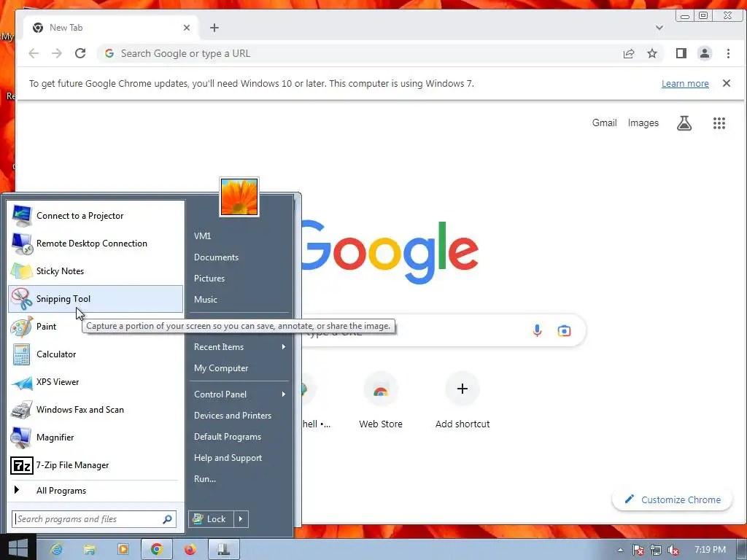747x560 pixels.
Task: Launch Windows Fax and Scan
Action: [x=96, y=410]
